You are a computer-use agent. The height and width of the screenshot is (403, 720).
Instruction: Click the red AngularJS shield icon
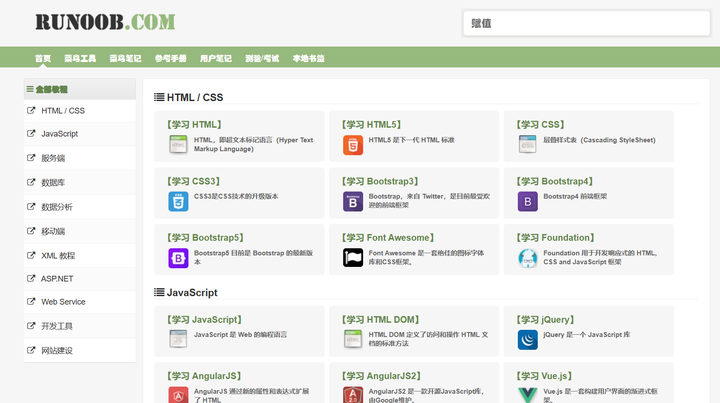tap(178, 395)
